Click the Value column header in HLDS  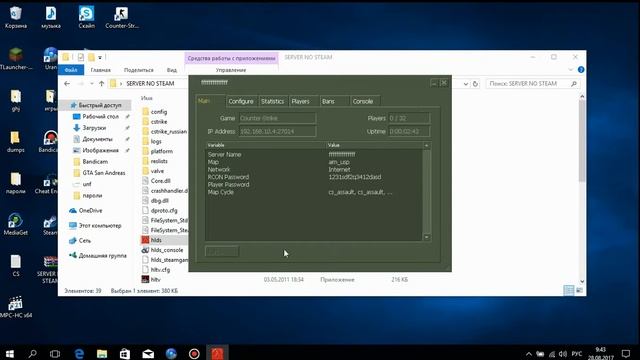(x=374, y=145)
